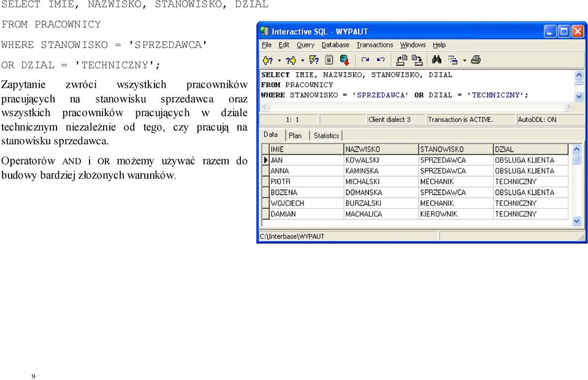588x380 pixels.
Task: Select the TECHNICZNY cell in WOJCIECH's row
Action: click(530, 203)
